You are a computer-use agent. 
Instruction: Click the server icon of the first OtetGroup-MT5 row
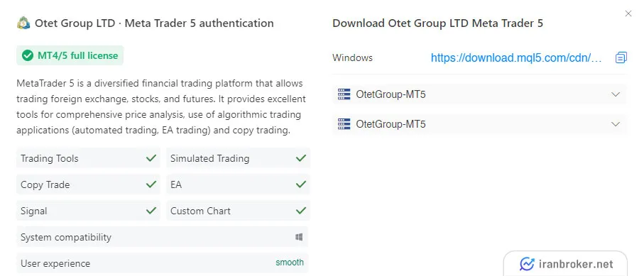point(344,94)
